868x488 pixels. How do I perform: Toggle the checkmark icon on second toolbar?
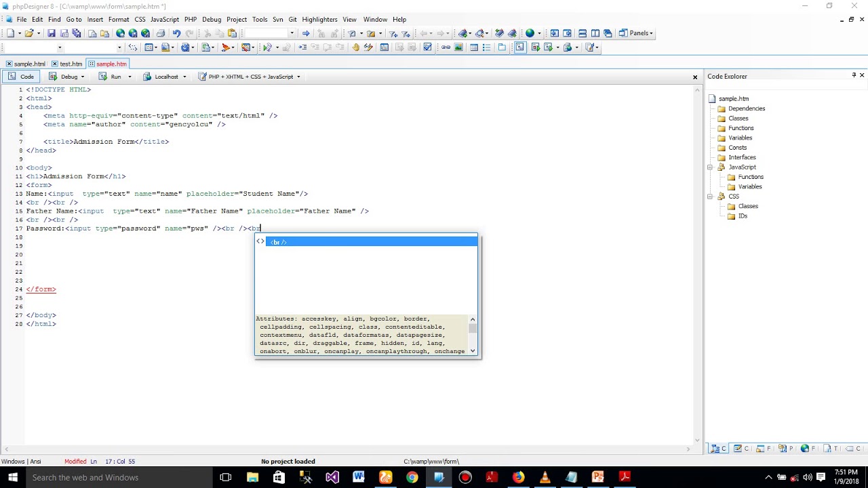coord(427,47)
